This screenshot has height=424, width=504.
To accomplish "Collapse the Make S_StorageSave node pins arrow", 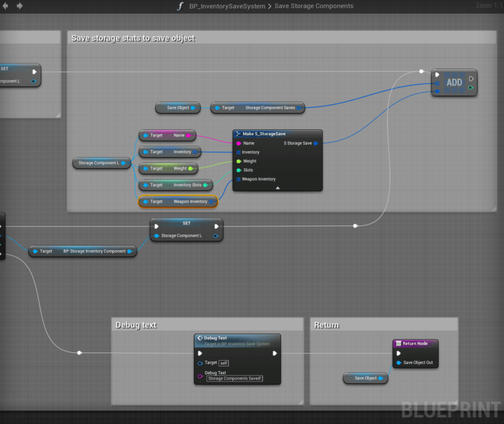I will pos(278,187).
